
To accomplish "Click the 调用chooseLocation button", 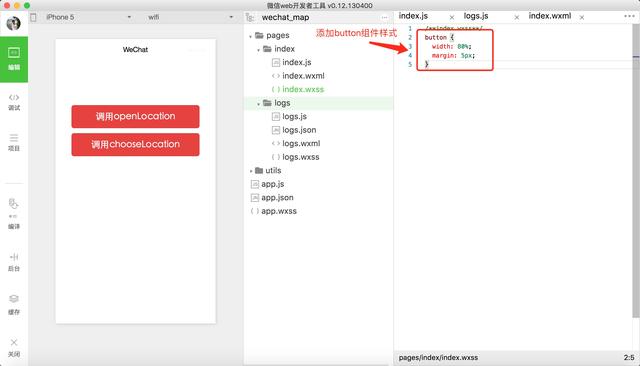I will (x=136, y=144).
